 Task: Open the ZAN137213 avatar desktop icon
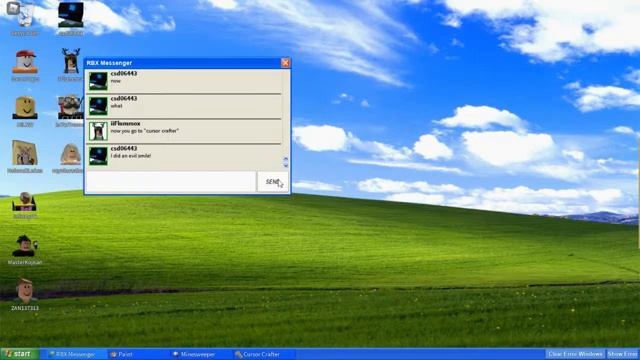[25, 294]
